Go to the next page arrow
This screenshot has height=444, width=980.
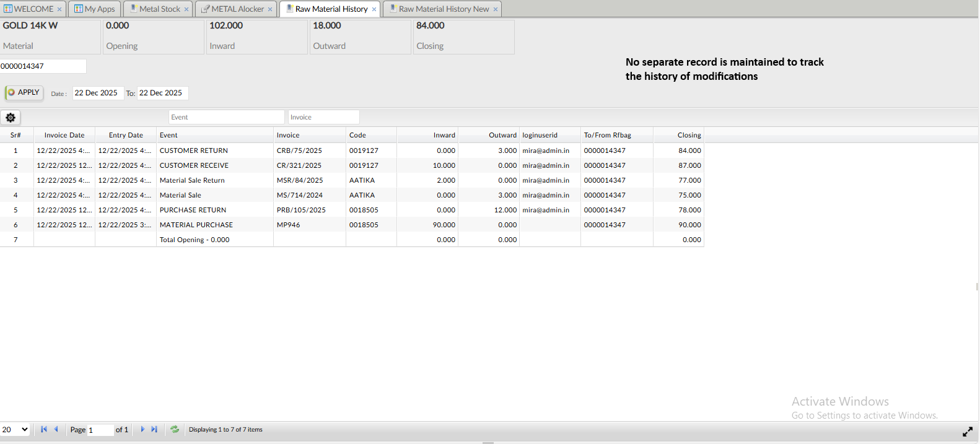[142, 429]
